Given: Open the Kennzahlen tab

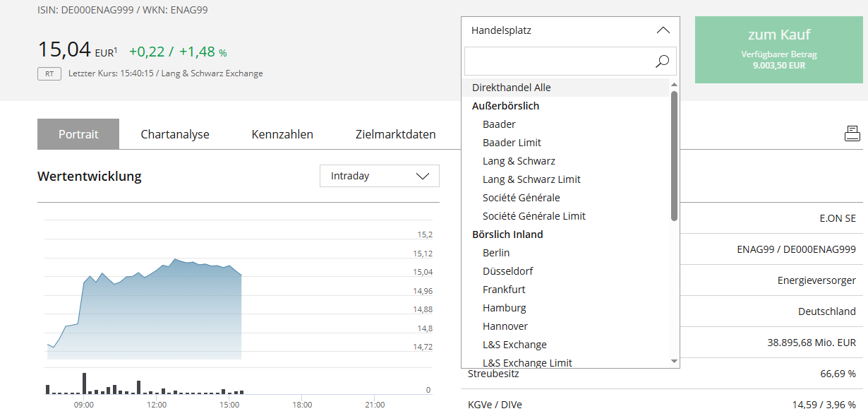Looking at the screenshot, I should [x=282, y=133].
